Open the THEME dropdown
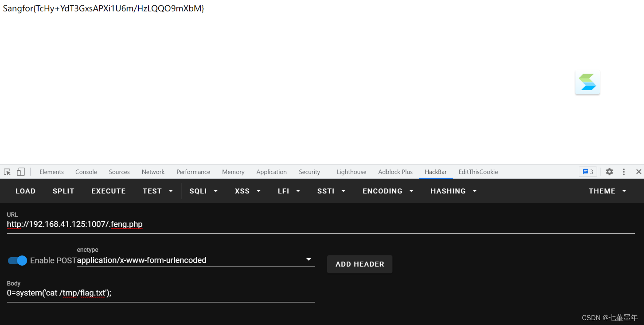This screenshot has height=325, width=644. 607,191
